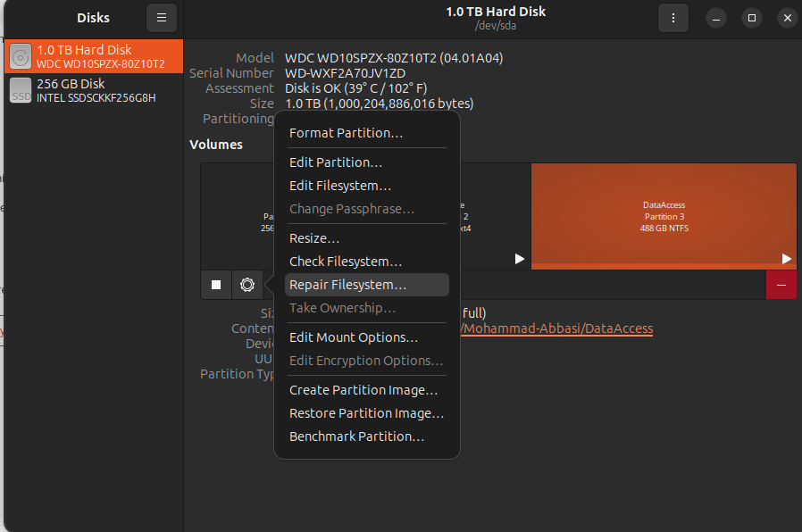The height and width of the screenshot is (532, 802).
Task: Choose Format Partition from the menu
Action: [x=347, y=133]
